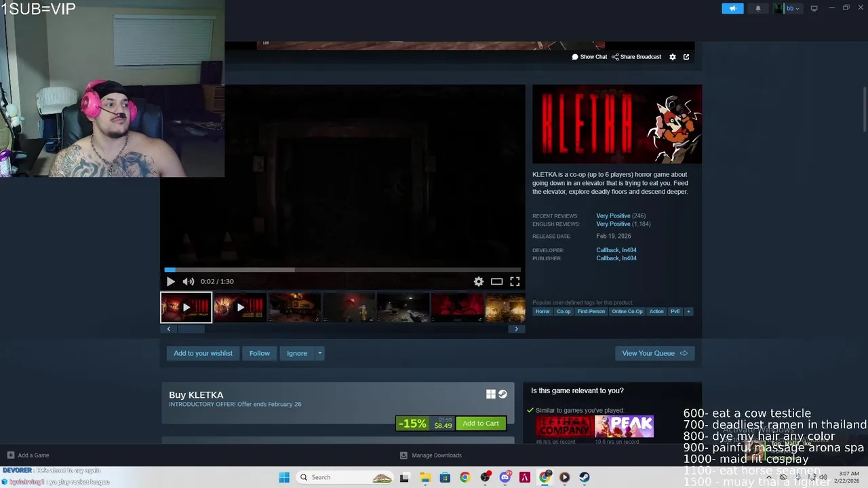Open the red A app on taskbar

(525, 477)
